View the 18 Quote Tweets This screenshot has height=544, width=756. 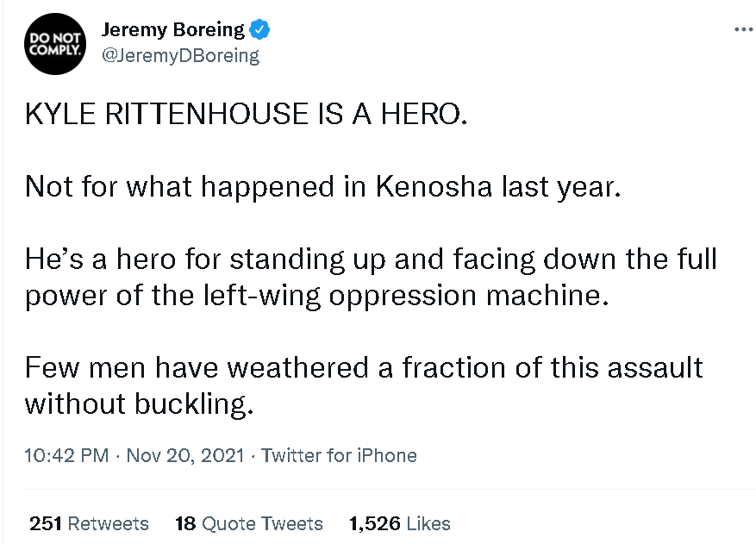(248, 523)
